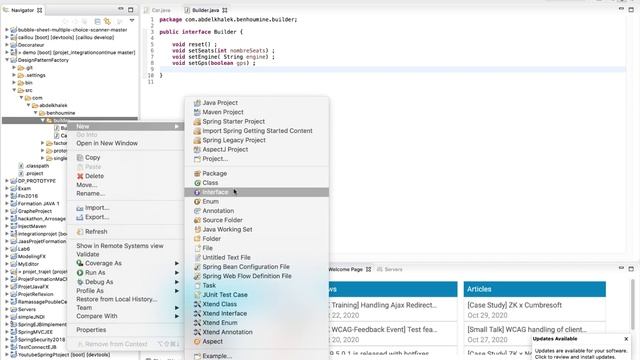Click the Annotation icon in New submenu
Image resolution: width=640 pixels, height=360 pixels.
pyautogui.click(x=197, y=211)
